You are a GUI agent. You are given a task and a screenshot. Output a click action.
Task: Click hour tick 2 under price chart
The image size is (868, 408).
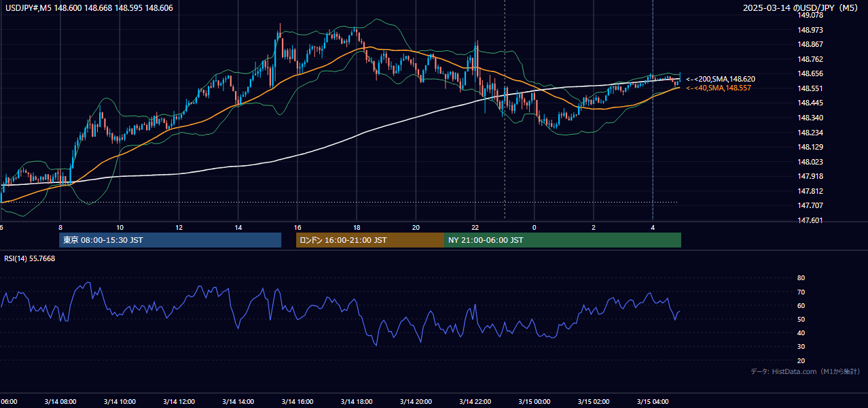(x=594, y=227)
